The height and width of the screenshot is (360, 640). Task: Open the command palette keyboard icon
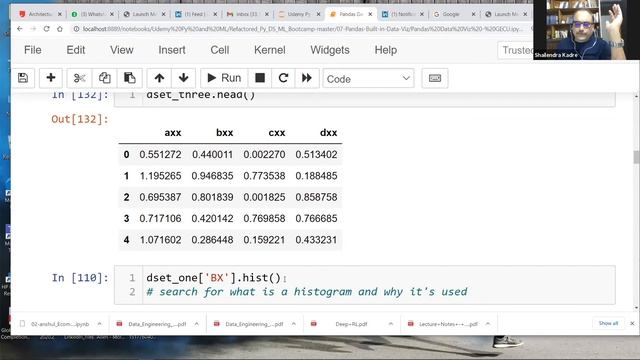(435, 78)
